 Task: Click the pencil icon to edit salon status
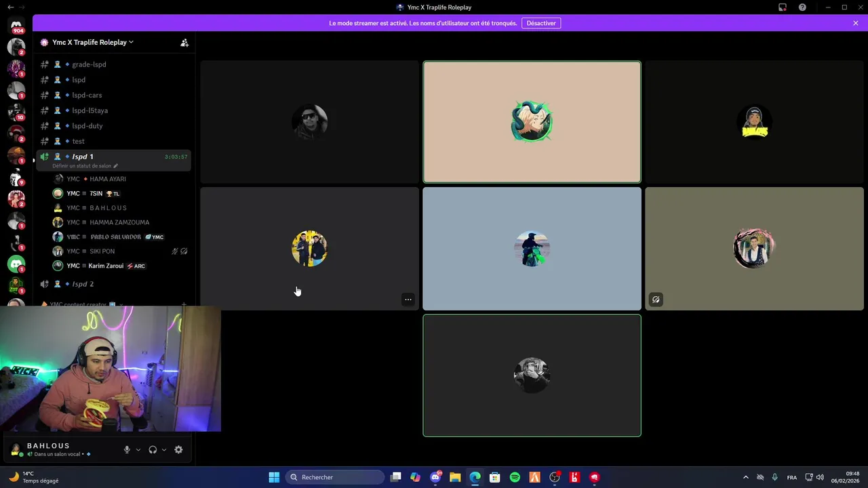point(115,166)
